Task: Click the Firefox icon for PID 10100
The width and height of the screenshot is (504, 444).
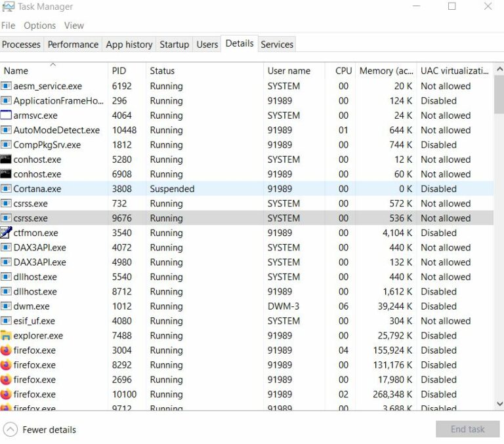Action: tap(6, 394)
